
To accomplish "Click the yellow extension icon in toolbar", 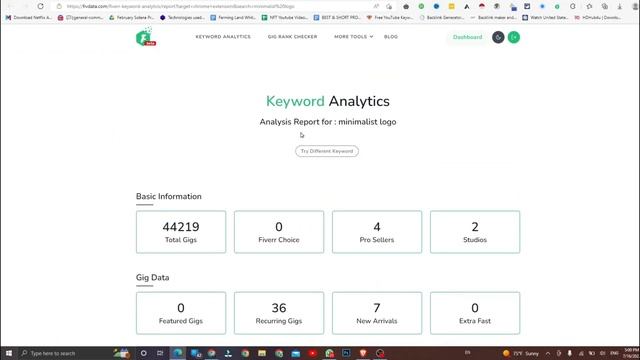I will (451, 6).
